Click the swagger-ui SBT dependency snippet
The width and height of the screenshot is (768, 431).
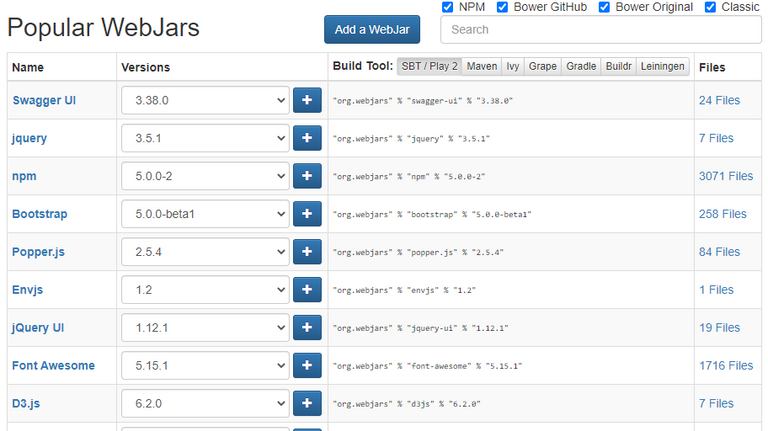423,101
